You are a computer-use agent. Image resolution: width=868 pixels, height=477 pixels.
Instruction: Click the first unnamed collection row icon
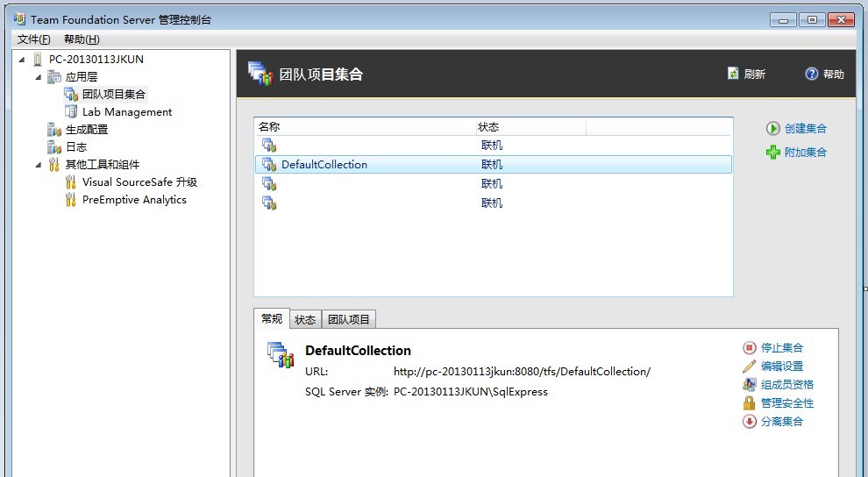click(269, 146)
